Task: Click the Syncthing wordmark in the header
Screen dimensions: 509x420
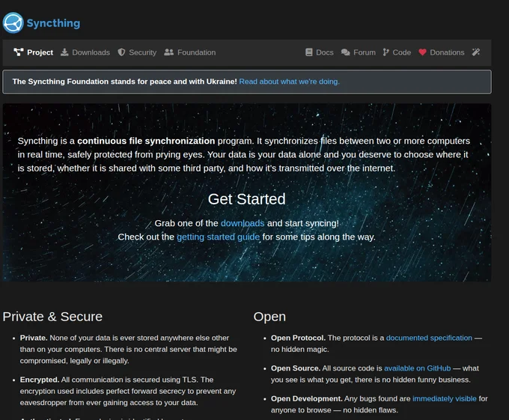Action: pyautogui.click(x=53, y=23)
